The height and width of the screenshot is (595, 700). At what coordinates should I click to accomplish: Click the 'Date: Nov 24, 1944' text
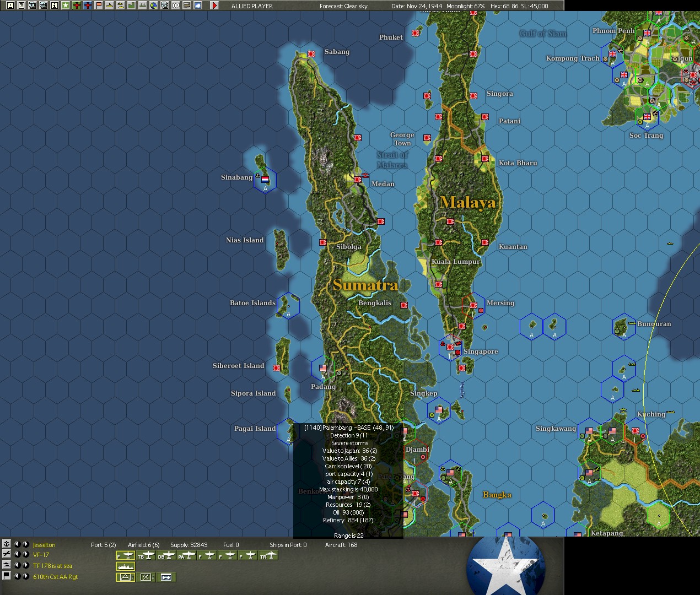point(417,6)
